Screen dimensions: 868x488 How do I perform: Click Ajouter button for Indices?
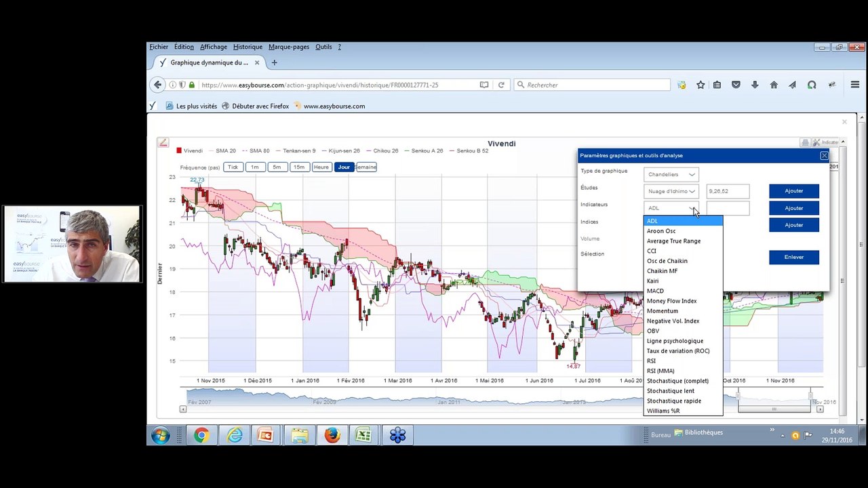click(794, 225)
